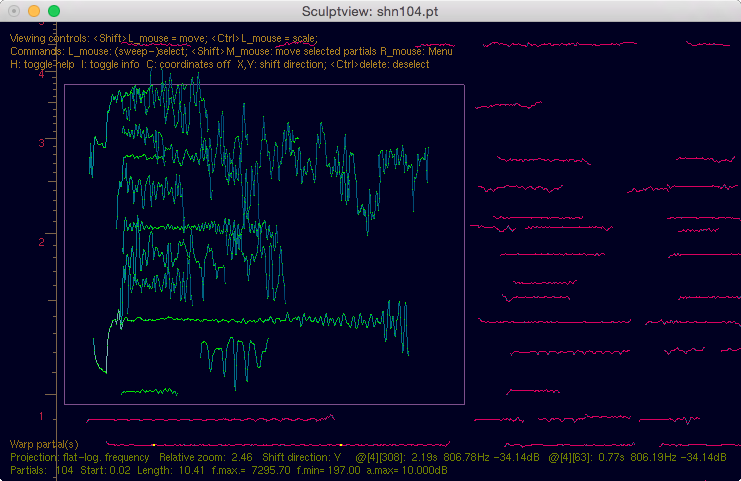Click the second yellow marker on warp line
741x481 pixels.
341,444
